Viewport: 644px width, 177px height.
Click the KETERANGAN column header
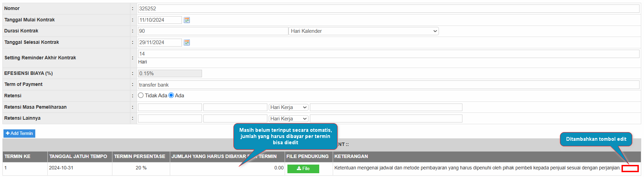pos(487,157)
